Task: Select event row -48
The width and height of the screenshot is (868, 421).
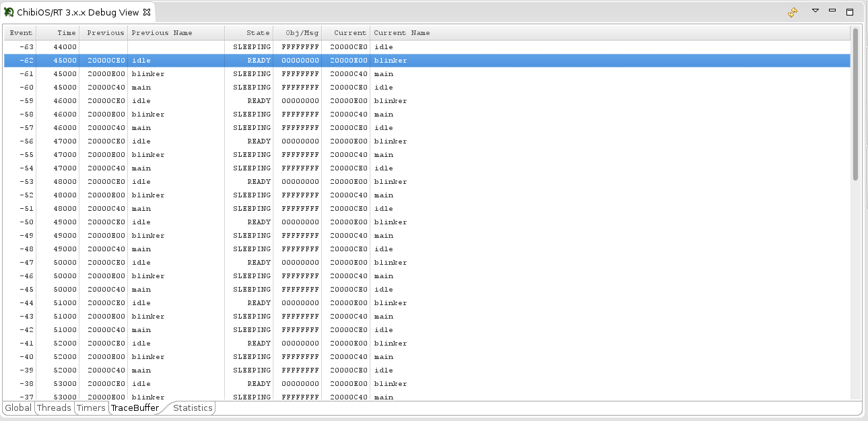Action: click(x=427, y=249)
